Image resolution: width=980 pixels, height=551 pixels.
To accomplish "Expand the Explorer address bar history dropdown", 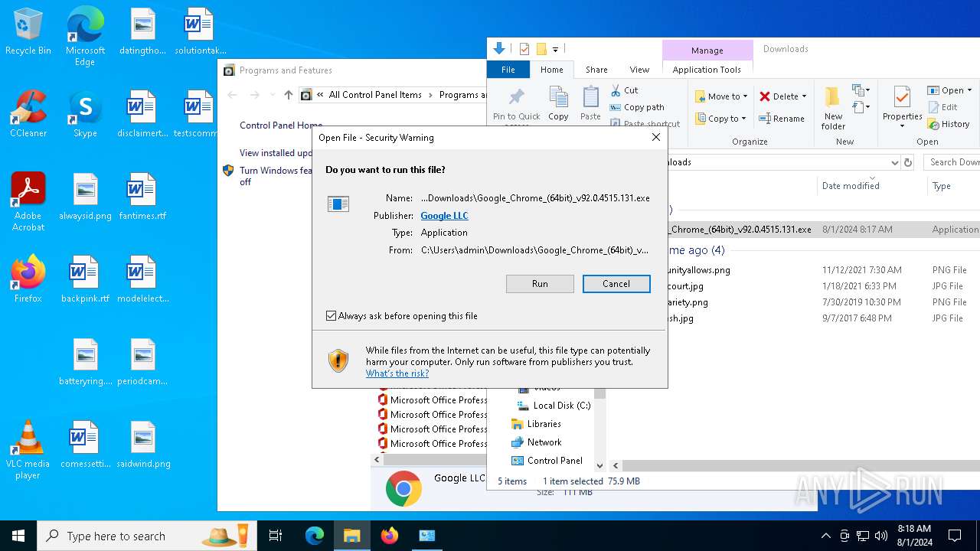I will (x=894, y=162).
